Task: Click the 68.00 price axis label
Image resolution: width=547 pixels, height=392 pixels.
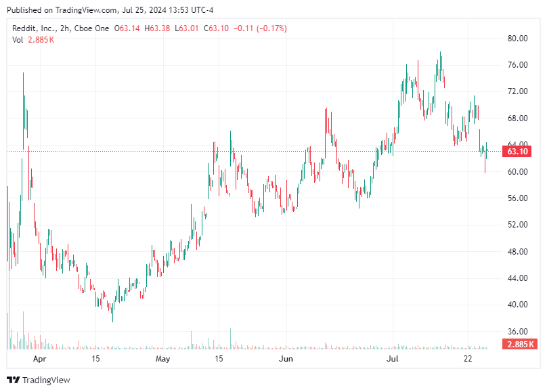Action: tap(518, 118)
